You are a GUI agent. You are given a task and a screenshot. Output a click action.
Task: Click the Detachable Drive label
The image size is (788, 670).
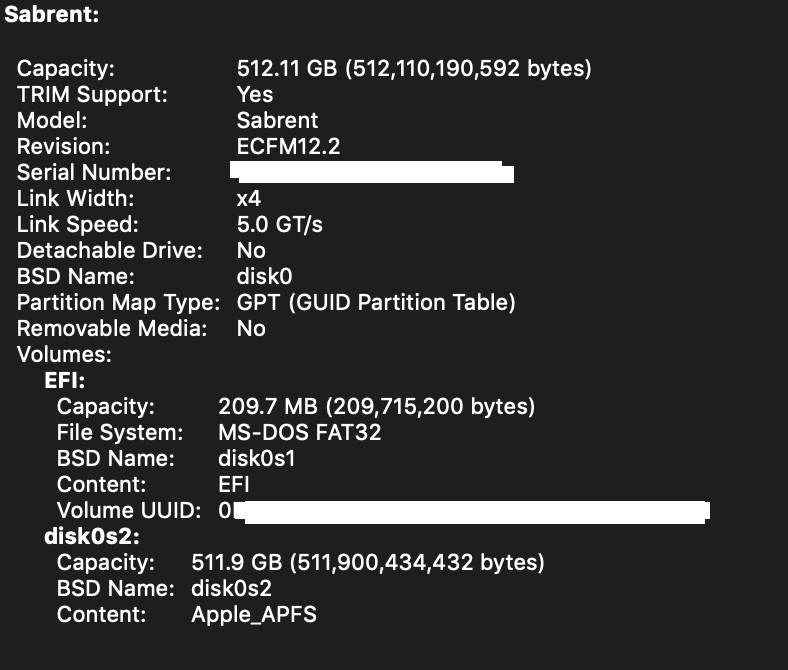(x=110, y=251)
